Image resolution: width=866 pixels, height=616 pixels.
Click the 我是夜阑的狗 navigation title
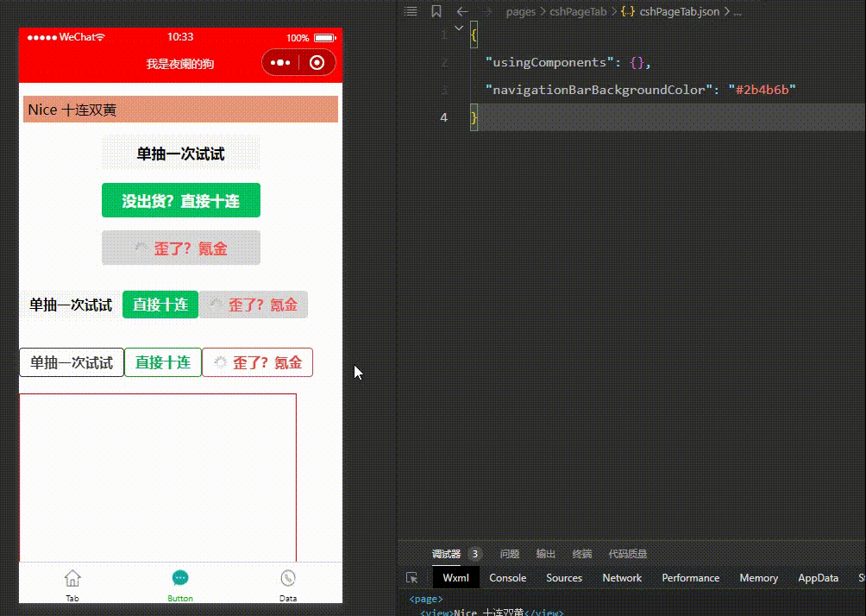(180, 64)
